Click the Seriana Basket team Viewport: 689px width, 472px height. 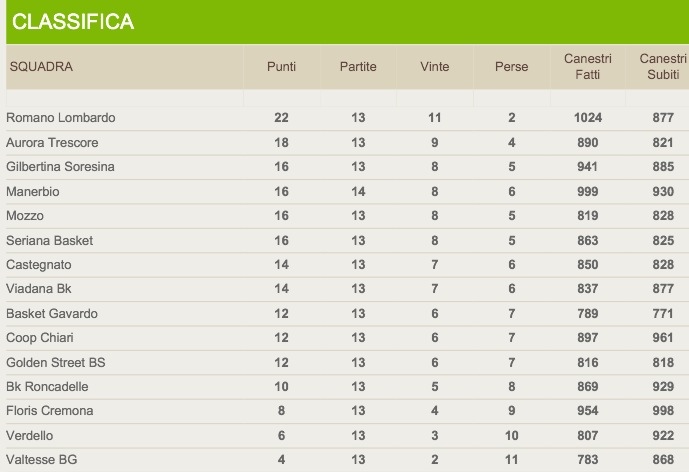click(46, 241)
